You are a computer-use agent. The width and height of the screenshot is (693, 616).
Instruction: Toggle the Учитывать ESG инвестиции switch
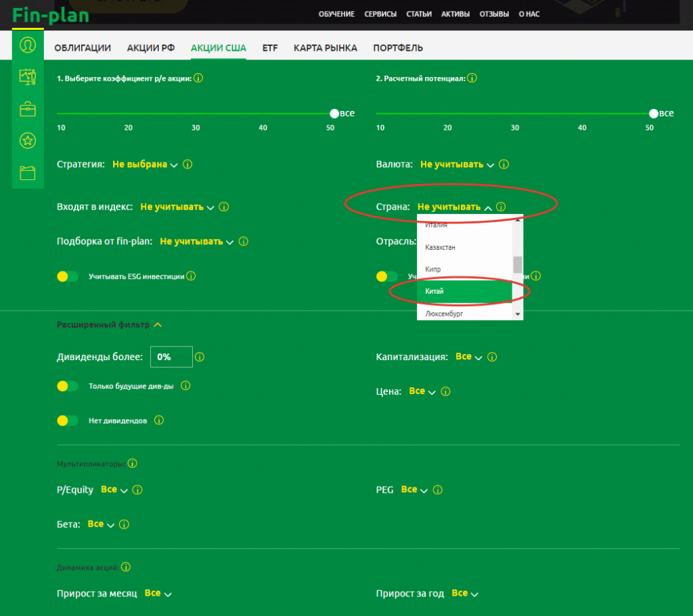pyautogui.click(x=68, y=276)
